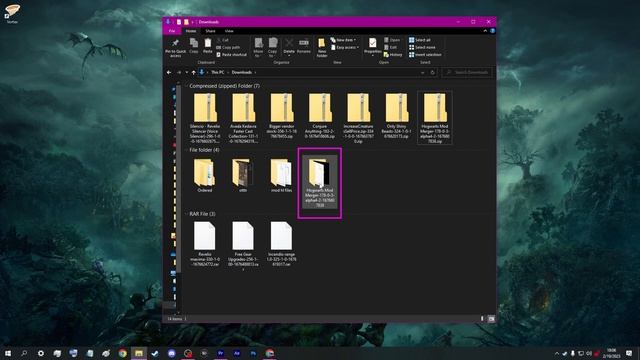Click Select all in the ribbon
Viewport: 640px width, 360px height.
420,40
